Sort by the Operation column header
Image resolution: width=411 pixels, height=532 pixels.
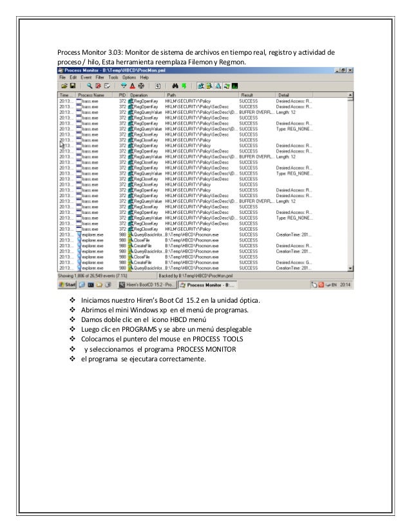pyautogui.click(x=146, y=95)
